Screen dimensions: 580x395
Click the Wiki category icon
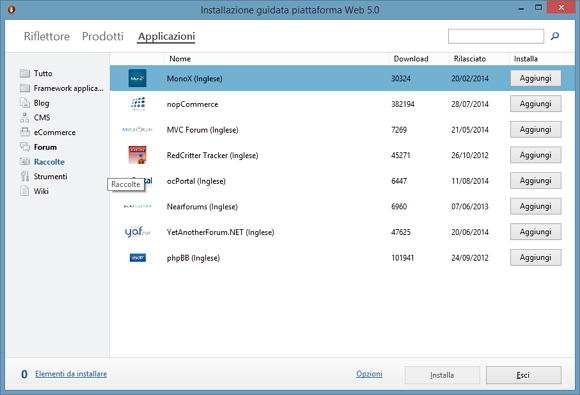(x=25, y=191)
